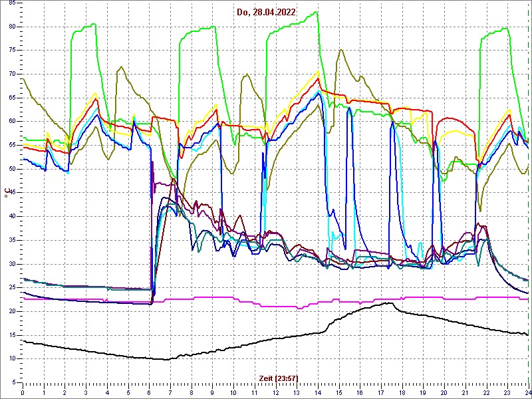Select the 80 label on the temperature axis
Image resolution: width=532 pixels, height=399 pixels.
pyautogui.click(x=11, y=27)
